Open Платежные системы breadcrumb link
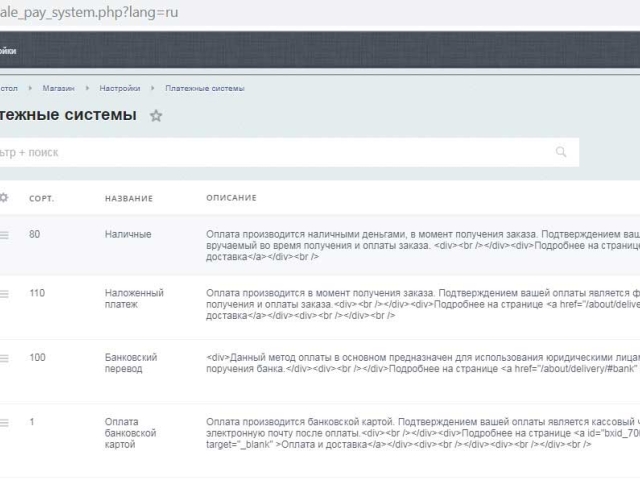The height and width of the screenshot is (480, 640). tap(204, 88)
